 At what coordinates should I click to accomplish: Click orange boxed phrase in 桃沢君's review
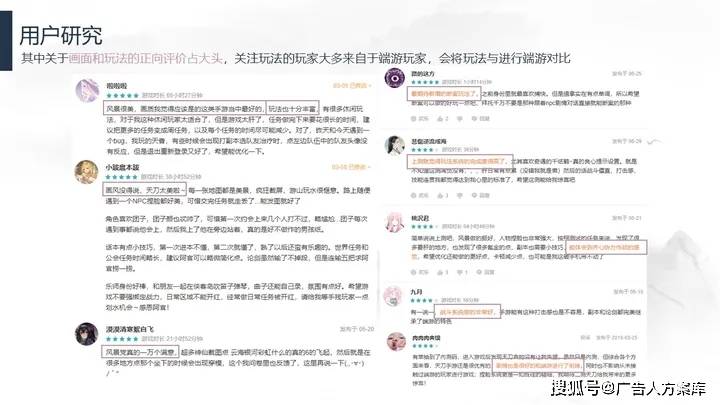pyautogui.click(x=605, y=248)
